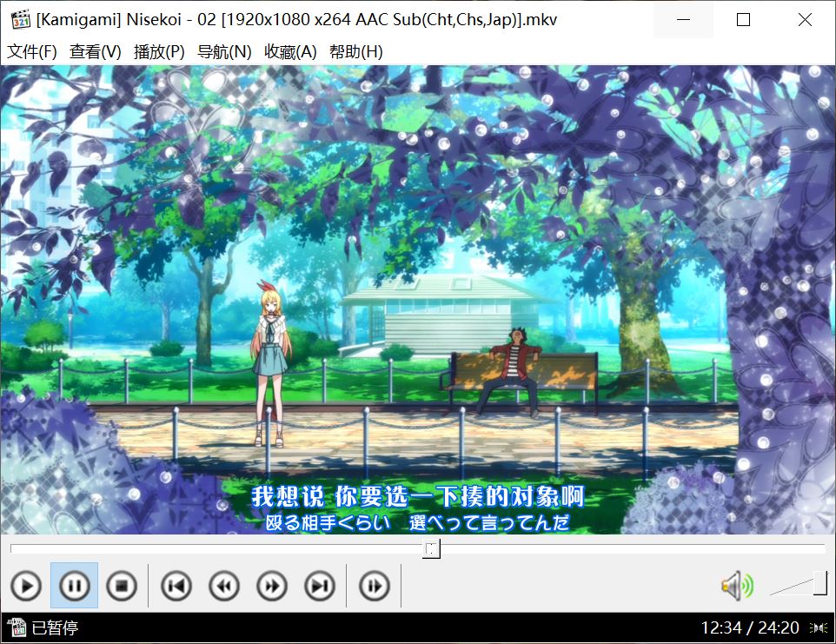The width and height of the screenshot is (836, 644).
Task: Click the single frame step button
Action: [x=375, y=586]
